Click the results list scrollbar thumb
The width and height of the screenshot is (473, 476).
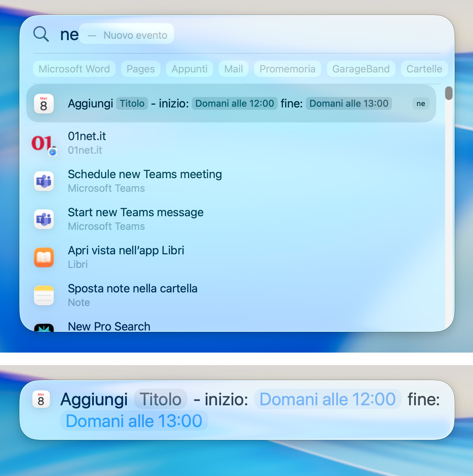449,93
